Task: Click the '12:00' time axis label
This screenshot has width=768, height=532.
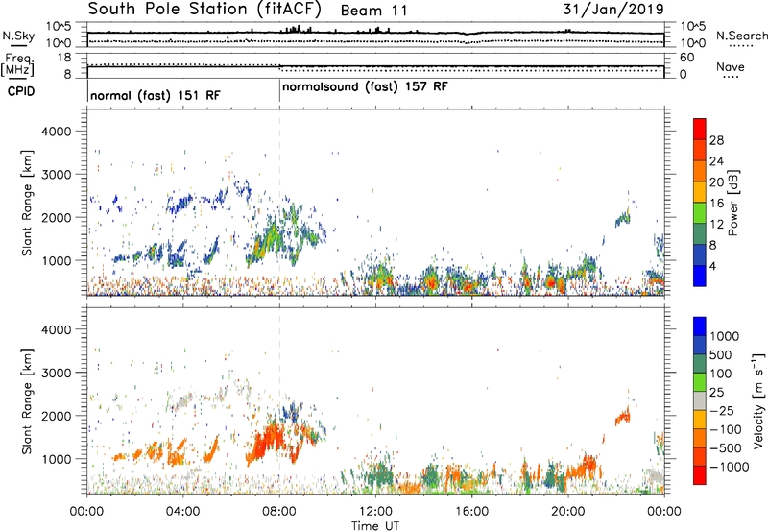Action: pos(375,512)
